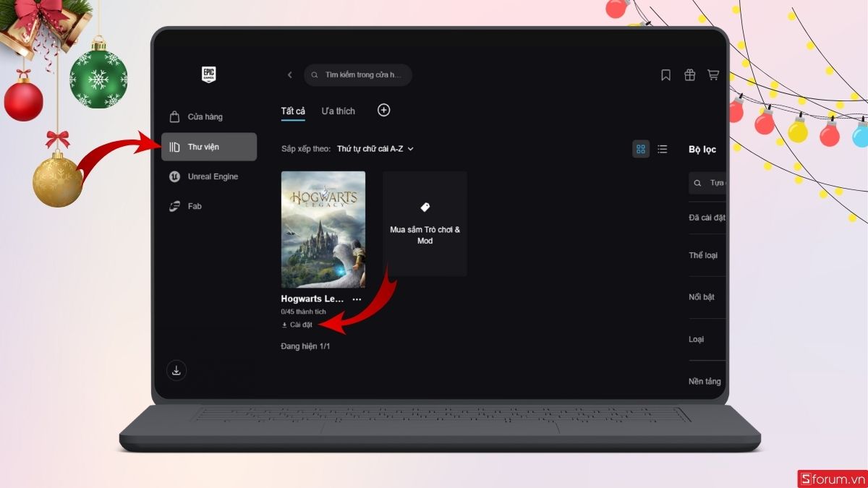Screen dimensions: 868x488
Task: Click the Epic Games logo
Action: pyautogui.click(x=209, y=74)
